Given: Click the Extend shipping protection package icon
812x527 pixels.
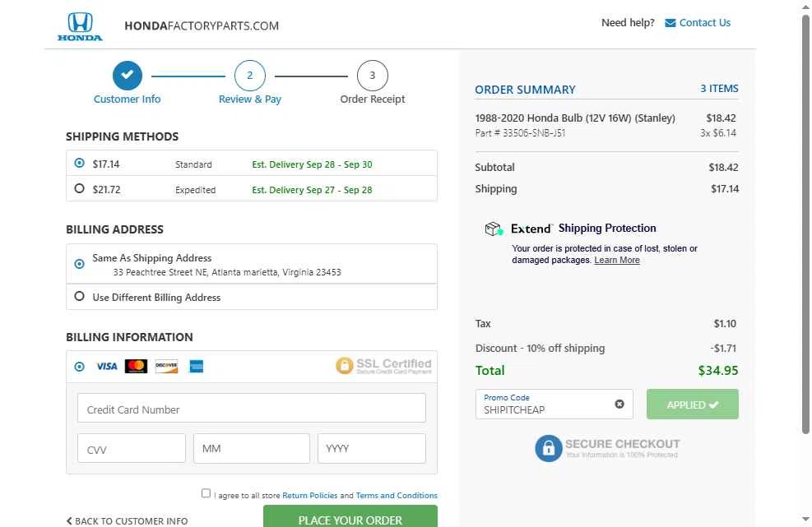Looking at the screenshot, I should [494, 229].
